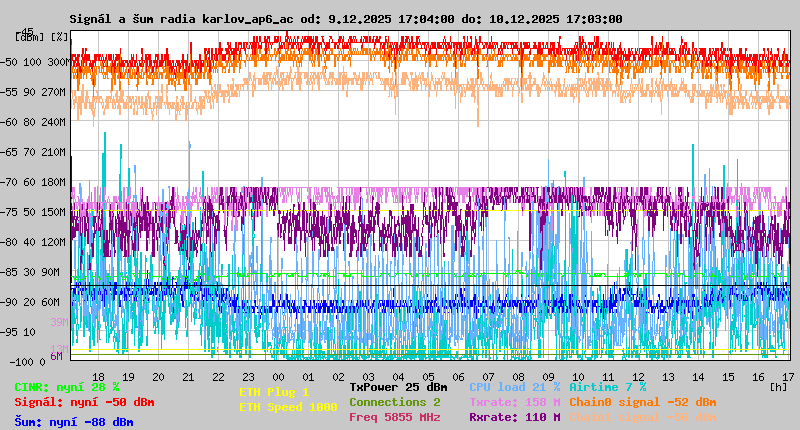Click the Airtime legend label
Screen dimensions: 800x430
tap(607, 386)
